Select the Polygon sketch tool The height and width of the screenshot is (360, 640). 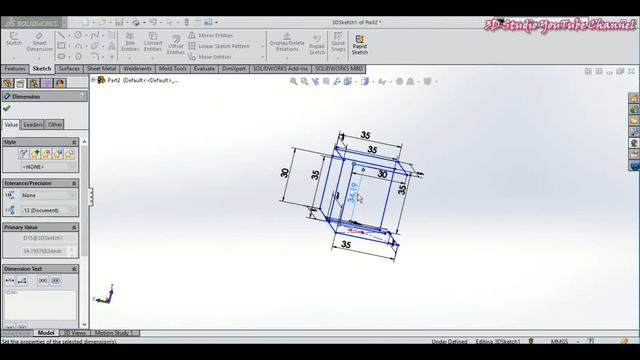point(78,56)
